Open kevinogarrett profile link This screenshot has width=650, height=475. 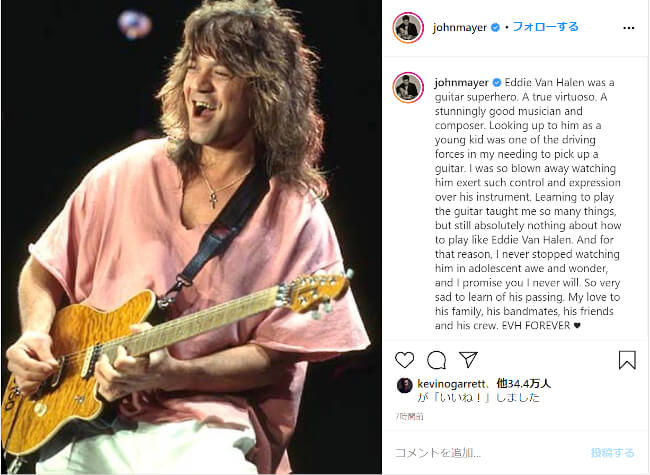(x=451, y=384)
